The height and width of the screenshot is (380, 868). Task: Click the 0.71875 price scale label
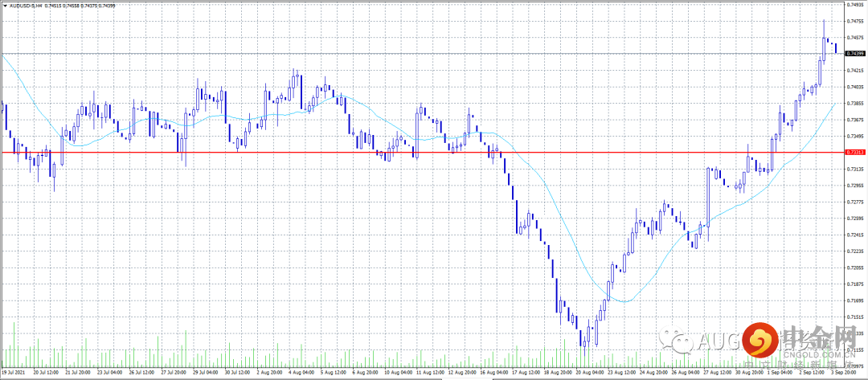pyautogui.click(x=855, y=284)
